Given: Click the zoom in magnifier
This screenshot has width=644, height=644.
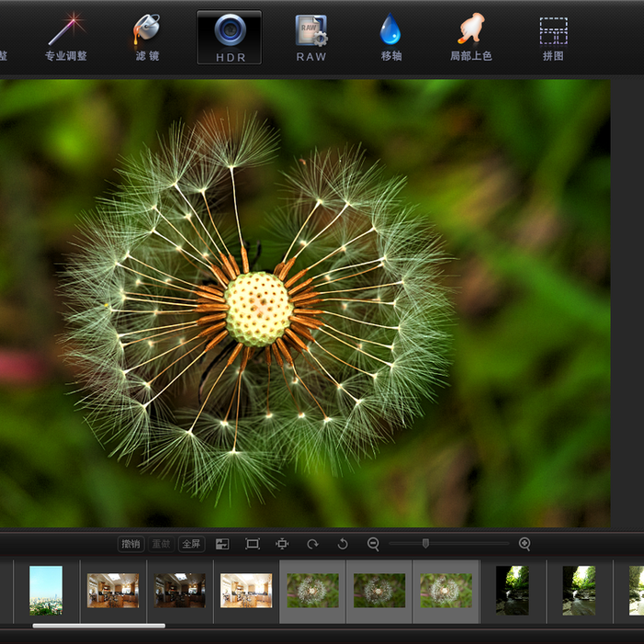Looking at the screenshot, I should coord(525,544).
